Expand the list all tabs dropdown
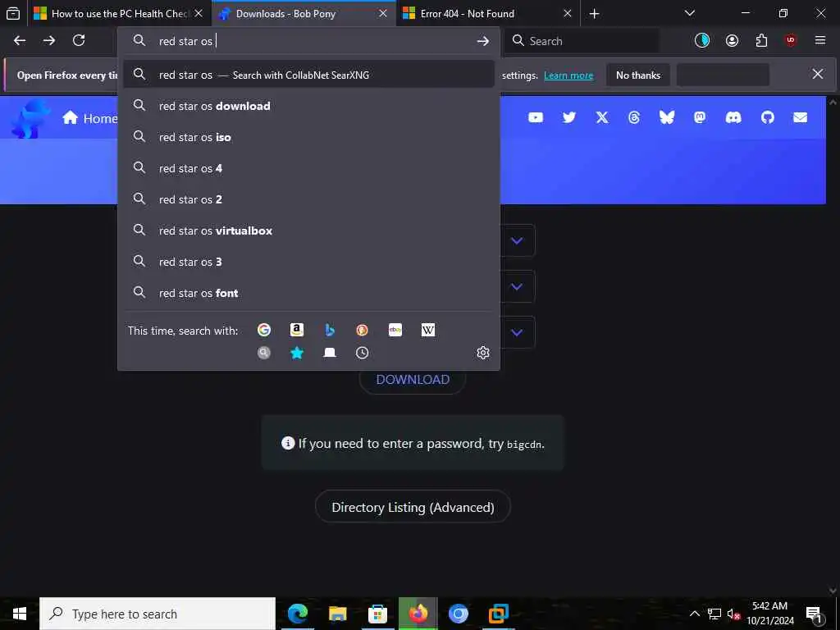 tap(689, 13)
